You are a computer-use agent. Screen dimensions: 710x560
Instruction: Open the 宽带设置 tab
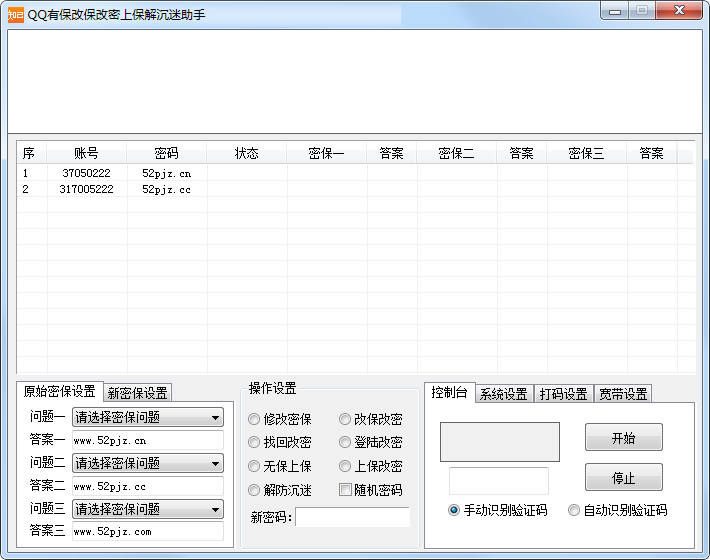(623, 394)
